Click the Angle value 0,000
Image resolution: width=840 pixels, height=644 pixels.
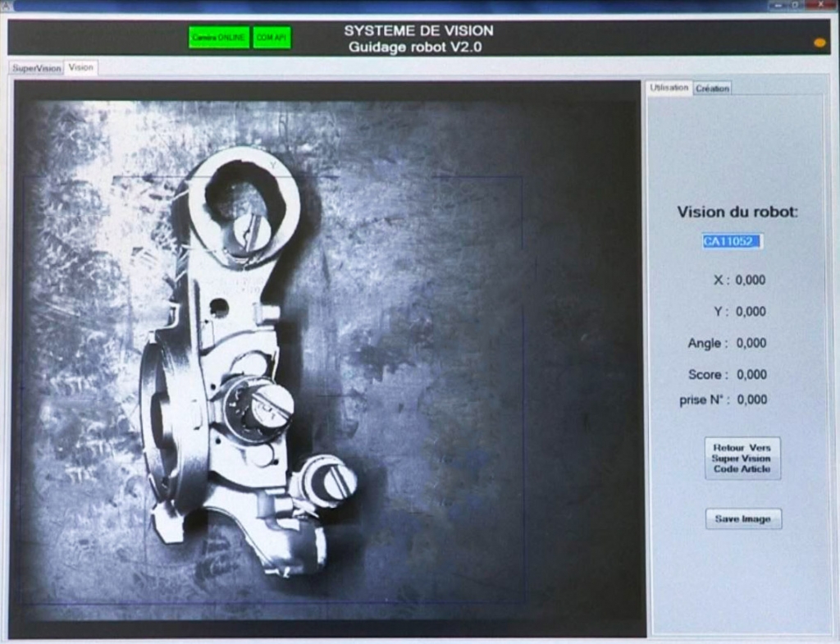[x=751, y=343]
